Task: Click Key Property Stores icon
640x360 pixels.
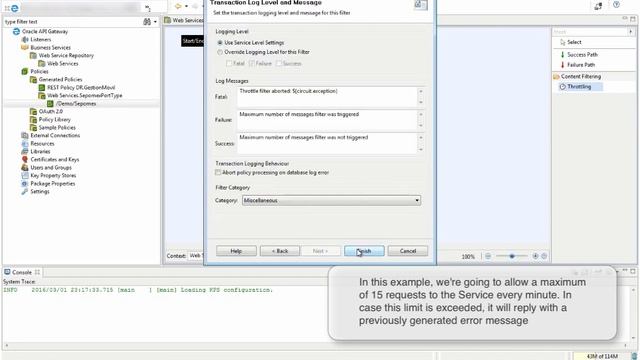Action: [24, 176]
